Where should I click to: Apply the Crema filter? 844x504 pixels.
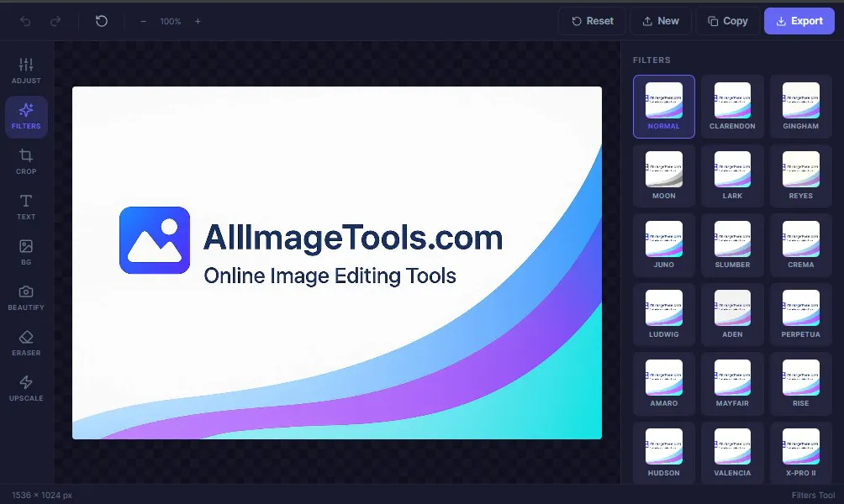tap(800, 245)
